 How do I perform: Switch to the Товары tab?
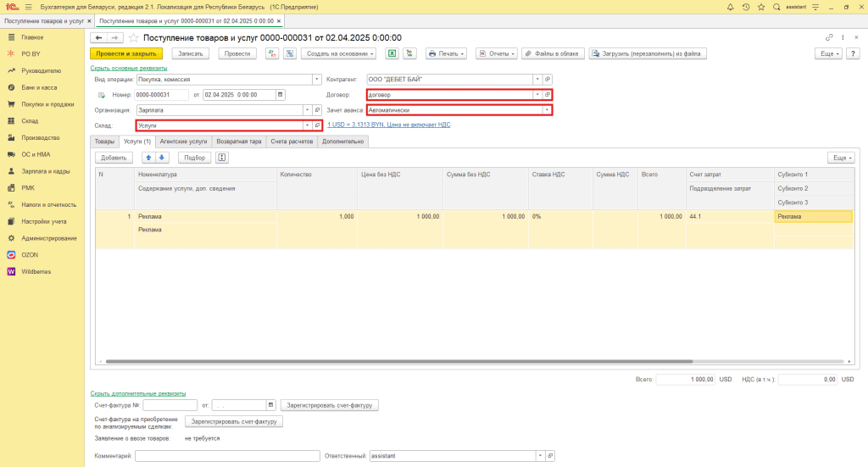point(104,142)
